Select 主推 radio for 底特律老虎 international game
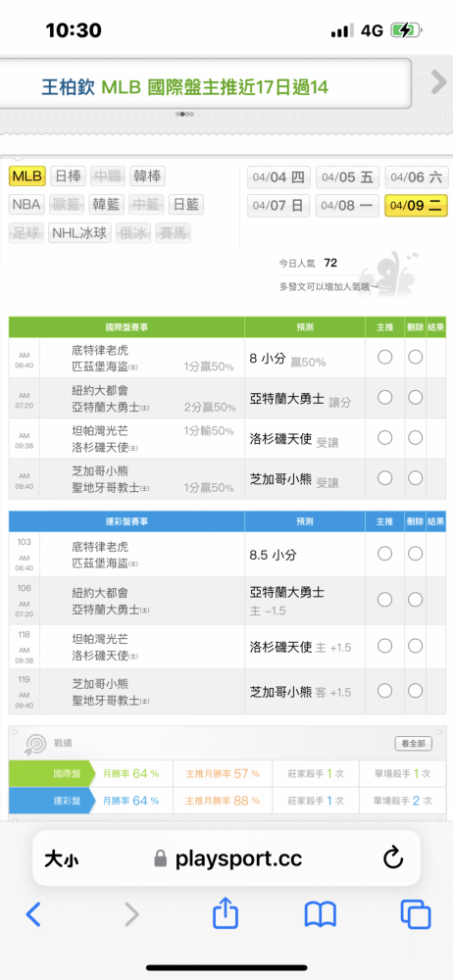This screenshot has width=453, height=980. pyautogui.click(x=384, y=357)
